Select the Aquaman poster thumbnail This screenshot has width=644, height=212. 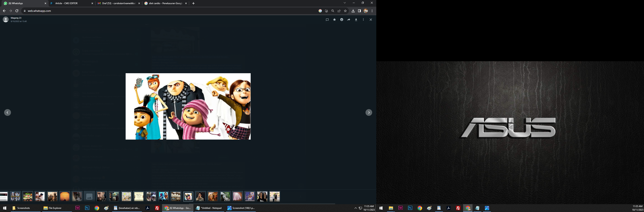point(163,196)
